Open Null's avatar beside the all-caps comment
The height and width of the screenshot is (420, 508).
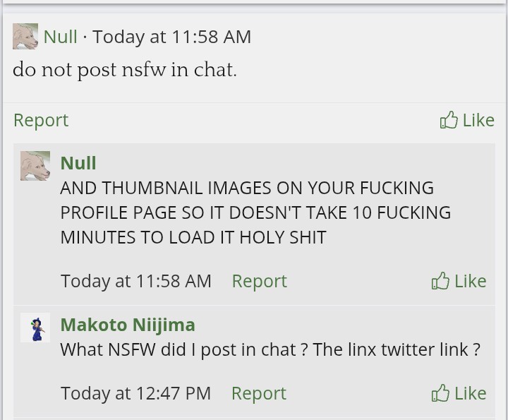click(35, 166)
